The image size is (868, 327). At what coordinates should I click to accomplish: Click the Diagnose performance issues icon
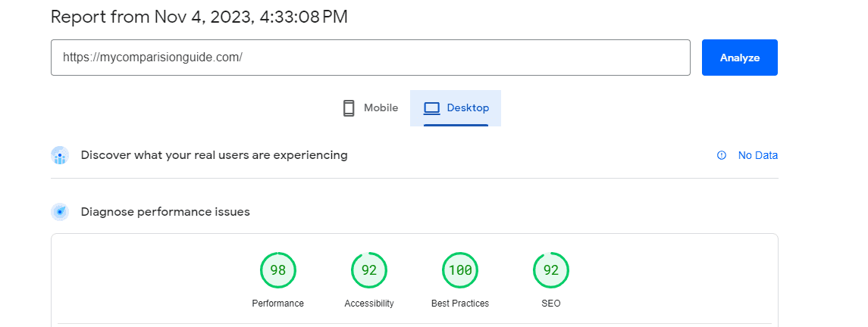60,212
